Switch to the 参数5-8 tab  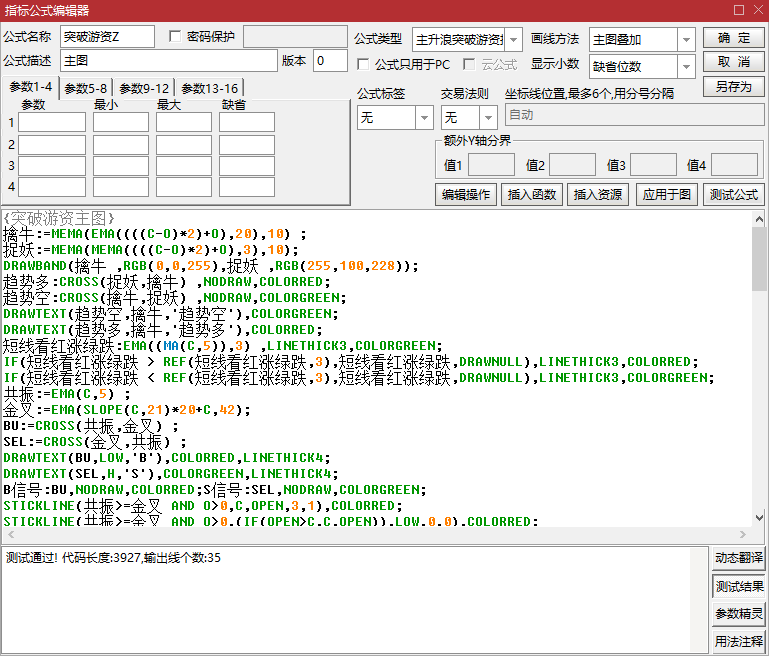86,88
